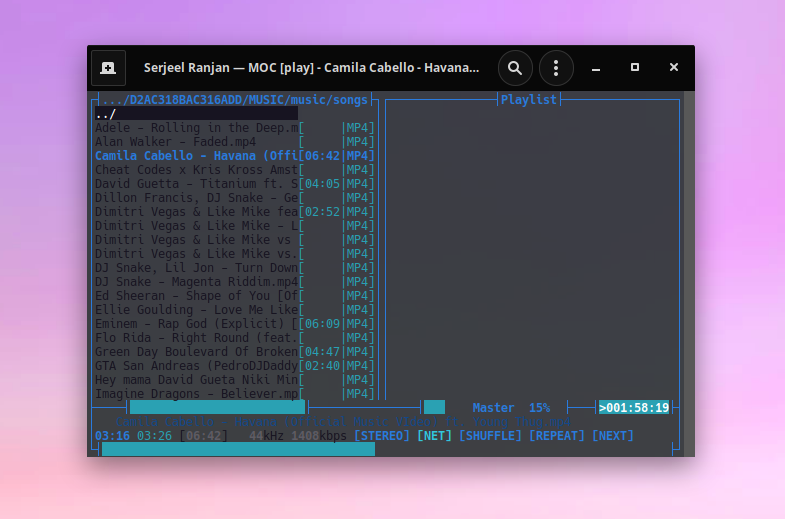Select Ed Sheeran - Shape of You

pyautogui.click(x=234, y=296)
